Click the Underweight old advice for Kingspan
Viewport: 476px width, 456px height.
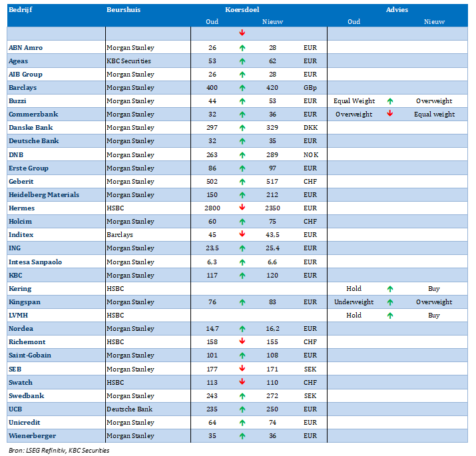tap(354, 302)
